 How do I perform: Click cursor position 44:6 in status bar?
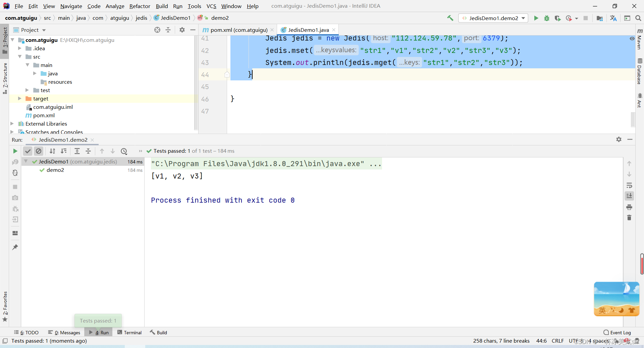point(541,341)
